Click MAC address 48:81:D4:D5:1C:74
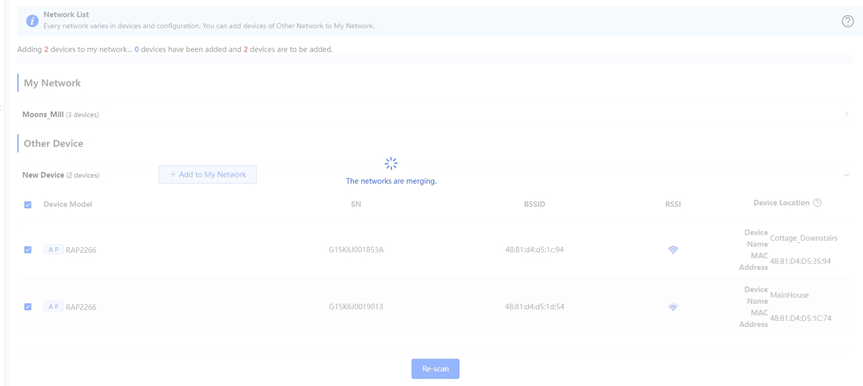The width and height of the screenshot is (863, 386). coord(800,318)
